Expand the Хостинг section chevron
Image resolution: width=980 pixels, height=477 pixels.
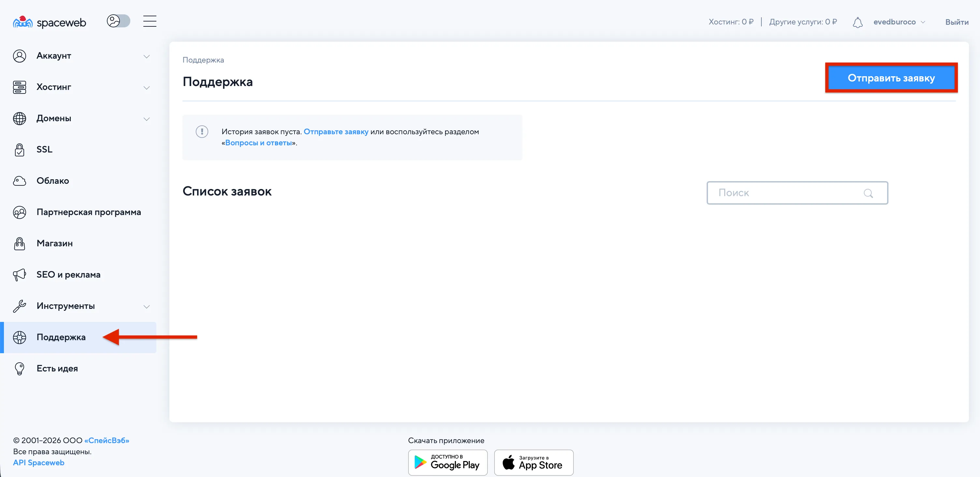[x=147, y=88]
